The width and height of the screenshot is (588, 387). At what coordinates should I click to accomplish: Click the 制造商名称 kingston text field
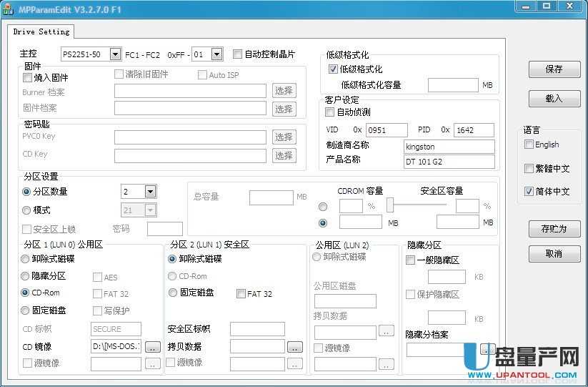tap(449, 146)
